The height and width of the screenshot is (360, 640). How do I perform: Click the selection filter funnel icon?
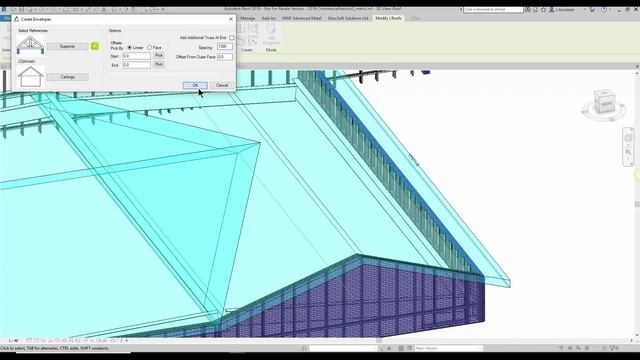pos(612,348)
